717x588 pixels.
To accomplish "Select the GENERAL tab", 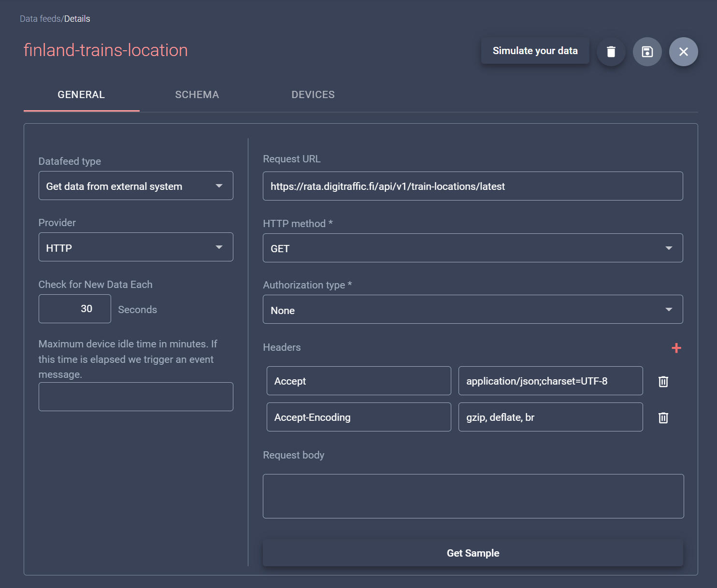I will [81, 95].
